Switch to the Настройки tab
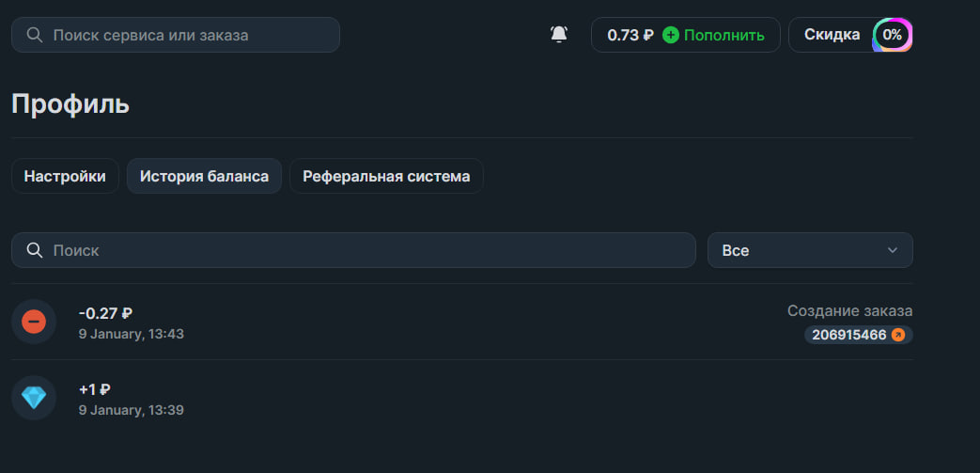980x473 pixels. click(65, 176)
